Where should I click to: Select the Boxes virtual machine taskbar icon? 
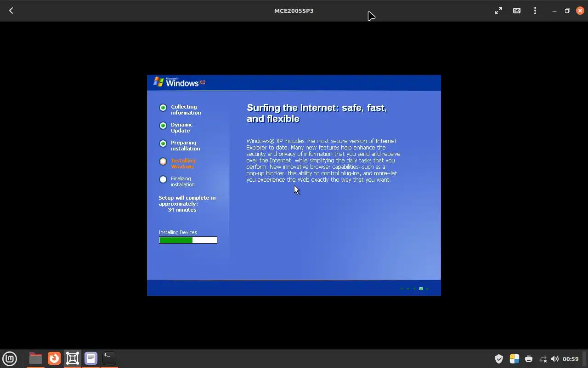click(73, 358)
